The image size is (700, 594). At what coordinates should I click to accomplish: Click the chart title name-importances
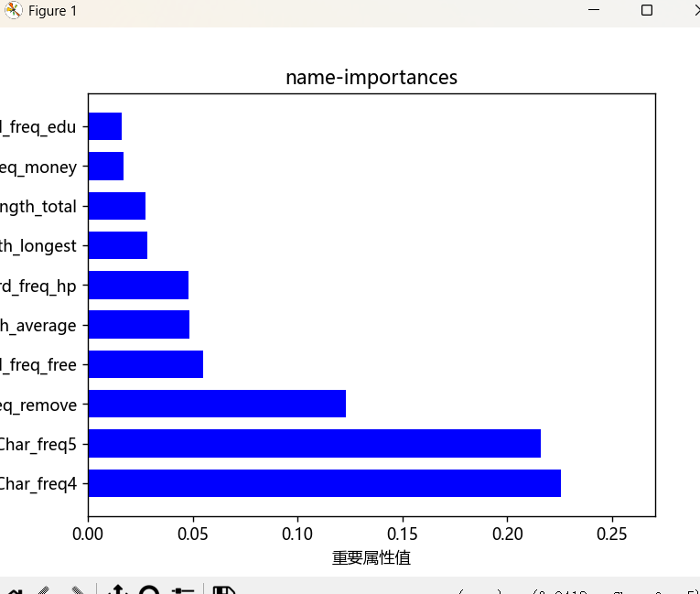pyautogui.click(x=372, y=77)
